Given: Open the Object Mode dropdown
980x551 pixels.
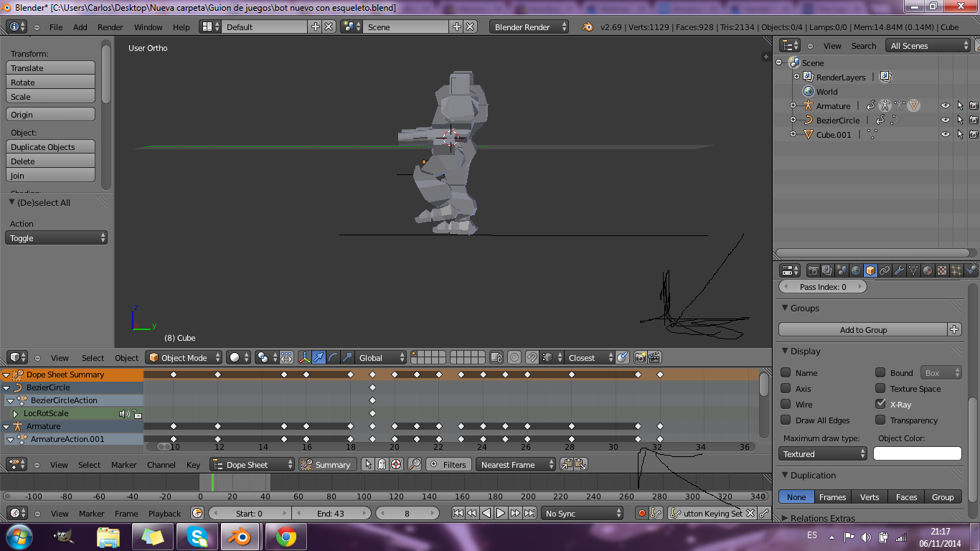Looking at the screenshot, I should pos(184,357).
